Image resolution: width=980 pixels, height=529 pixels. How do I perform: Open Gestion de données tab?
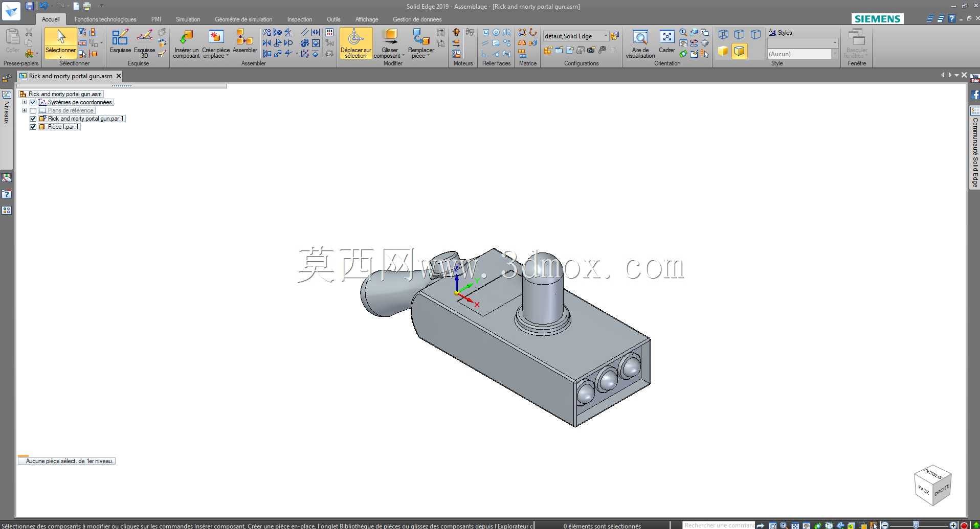(x=417, y=19)
